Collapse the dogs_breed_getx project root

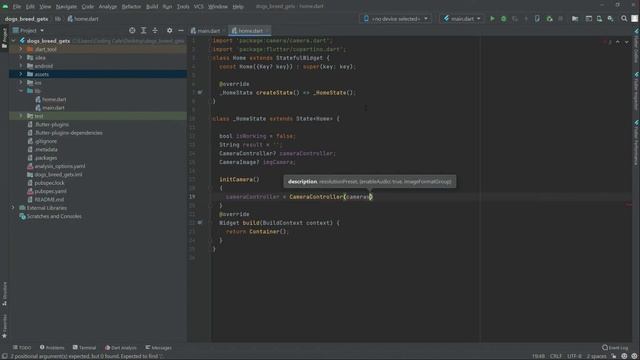(13, 41)
